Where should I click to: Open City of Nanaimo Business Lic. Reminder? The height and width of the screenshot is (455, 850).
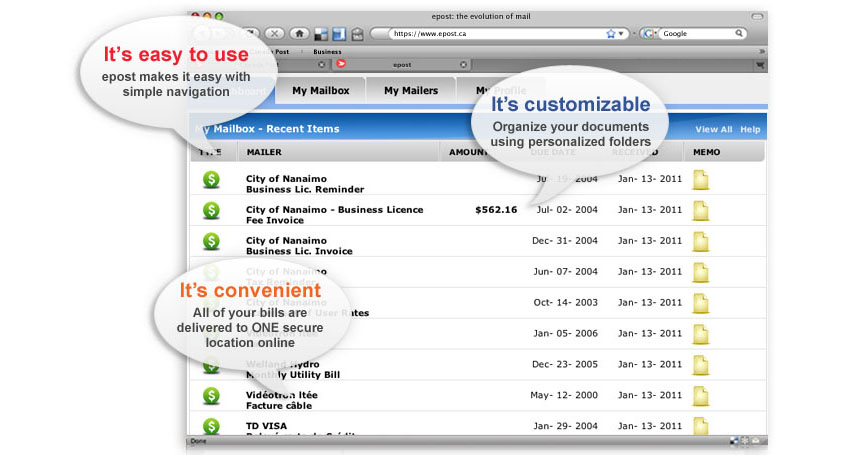[305, 184]
